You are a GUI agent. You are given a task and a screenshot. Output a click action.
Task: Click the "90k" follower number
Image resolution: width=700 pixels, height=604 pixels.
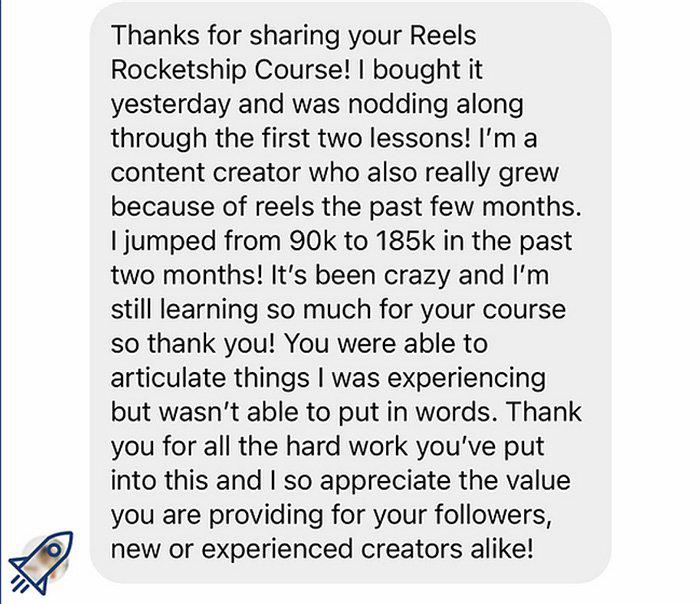313,241
